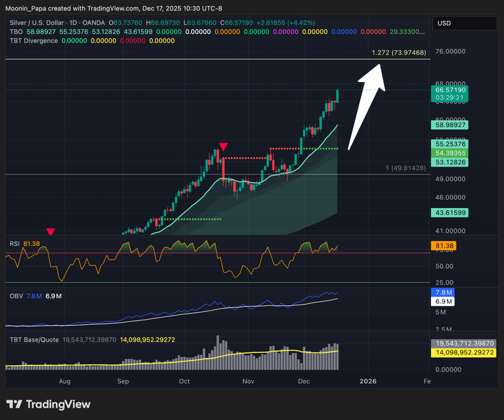
Task: Click the TBO indicator legend name
Action: point(16,31)
